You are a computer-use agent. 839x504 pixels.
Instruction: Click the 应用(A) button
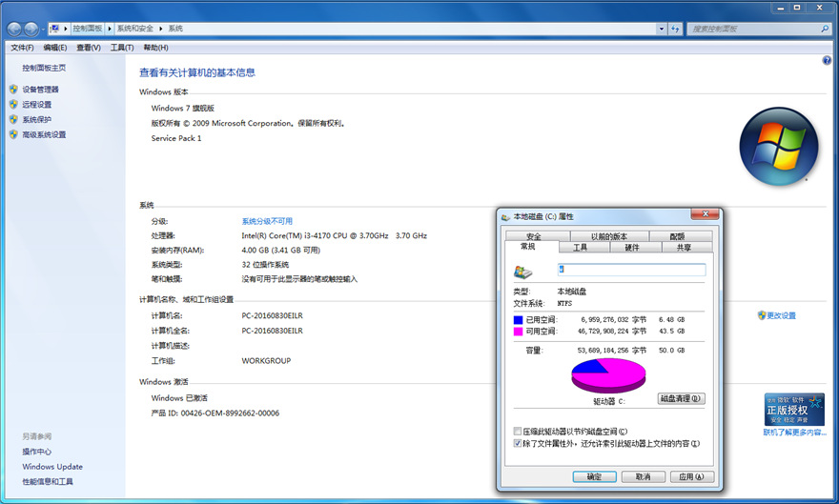click(692, 476)
